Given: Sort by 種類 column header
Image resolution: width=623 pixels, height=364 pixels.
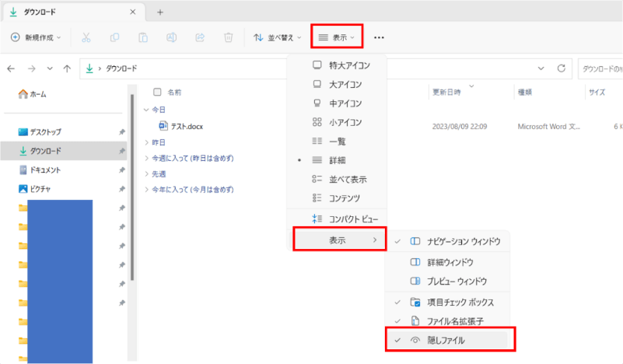Looking at the screenshot, I should click(525, 93).
